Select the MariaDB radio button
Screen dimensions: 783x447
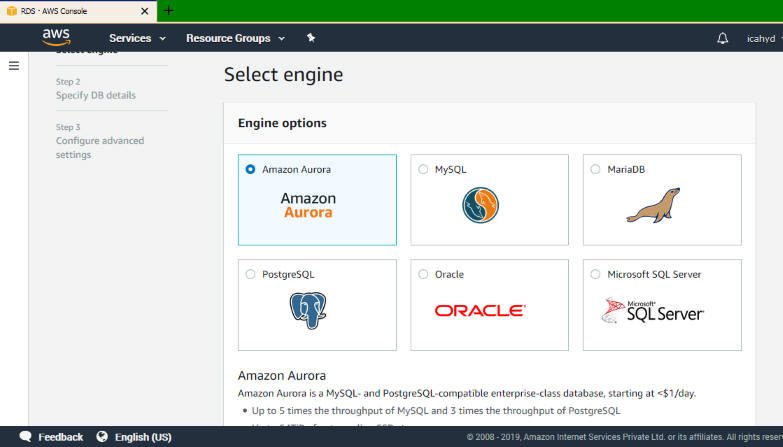(x=595, y=169)
